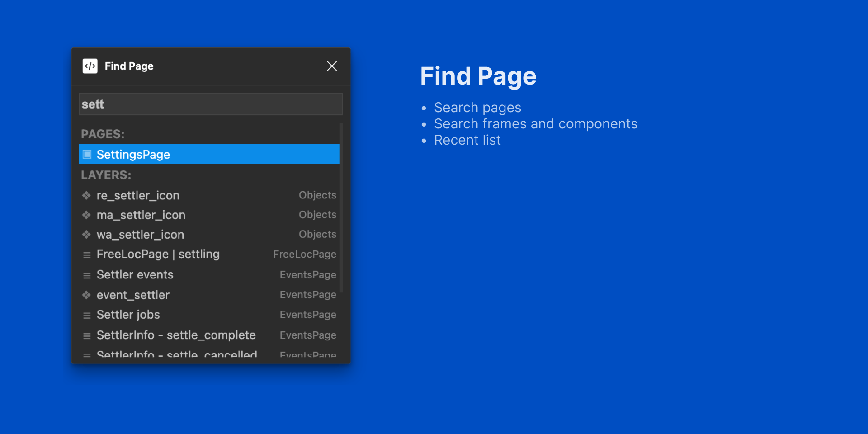Click the Find Page plugin code icon
868x434 pixels.
point(90,66)
